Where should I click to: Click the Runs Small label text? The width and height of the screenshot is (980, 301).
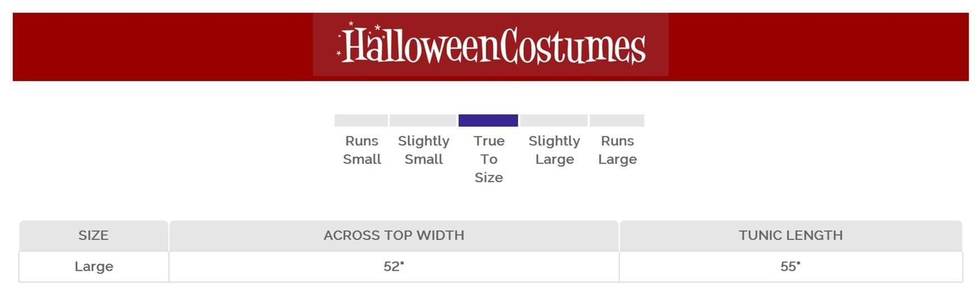click(x=362, y=150)
